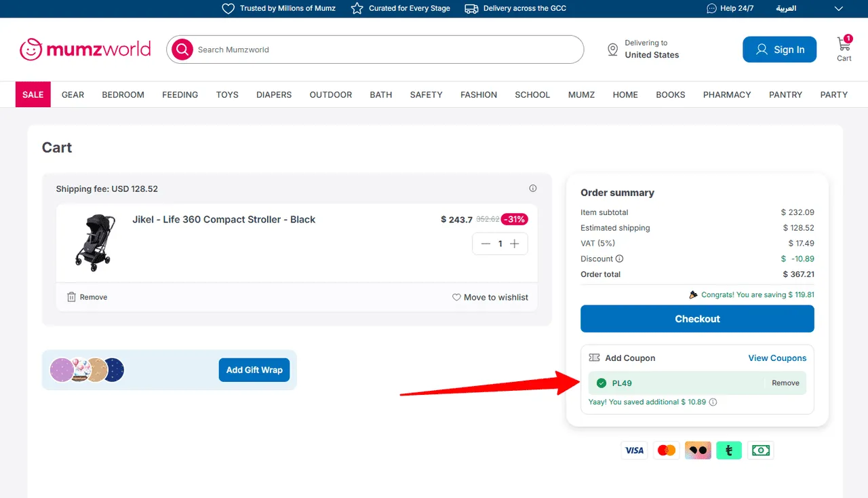Click the shipping fee info icon
The height and width of the screenshot is (498, 868).
533,189
